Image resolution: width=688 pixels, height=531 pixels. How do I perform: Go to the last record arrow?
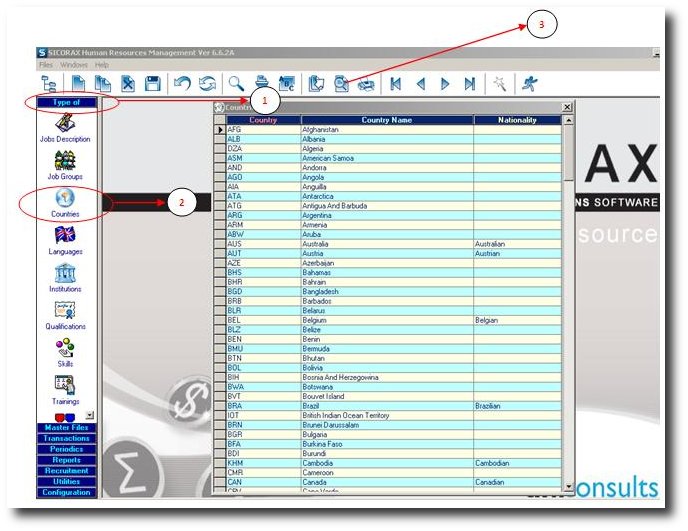tap(469, 85)
